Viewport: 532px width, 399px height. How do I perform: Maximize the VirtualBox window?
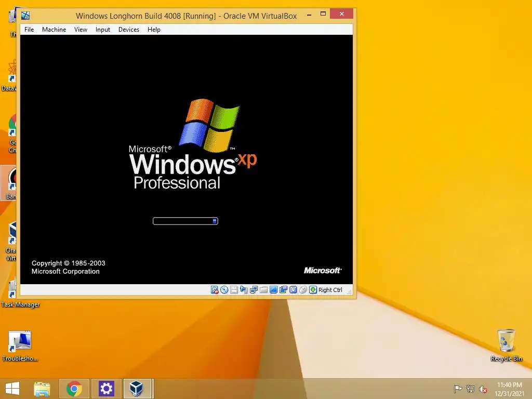click(x=323, y=14)
